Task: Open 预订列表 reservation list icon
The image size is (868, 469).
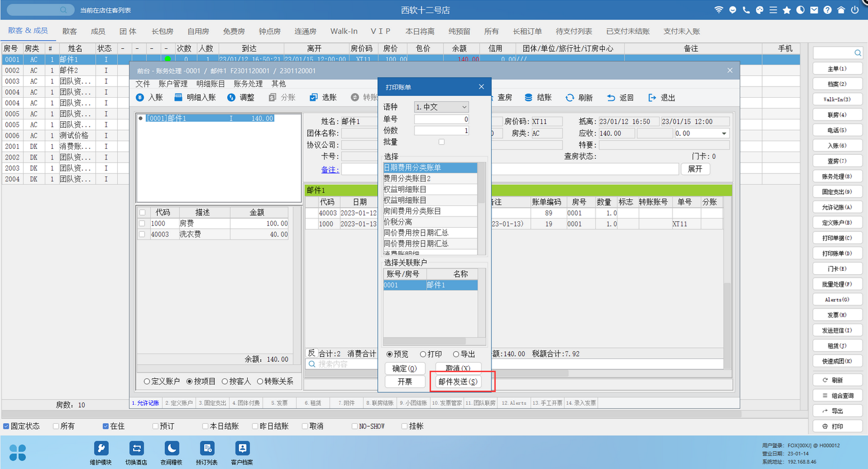Action: click(x=207, y=449)
